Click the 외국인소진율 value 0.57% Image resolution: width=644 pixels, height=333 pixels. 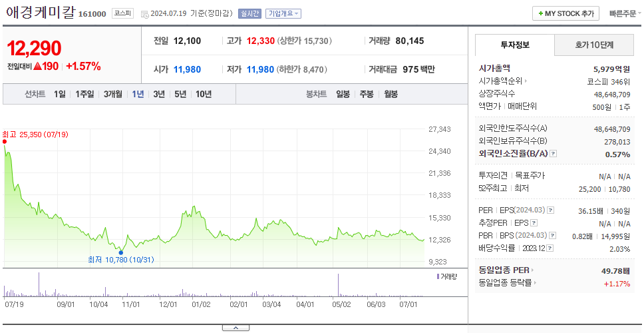tap(617, 154)
